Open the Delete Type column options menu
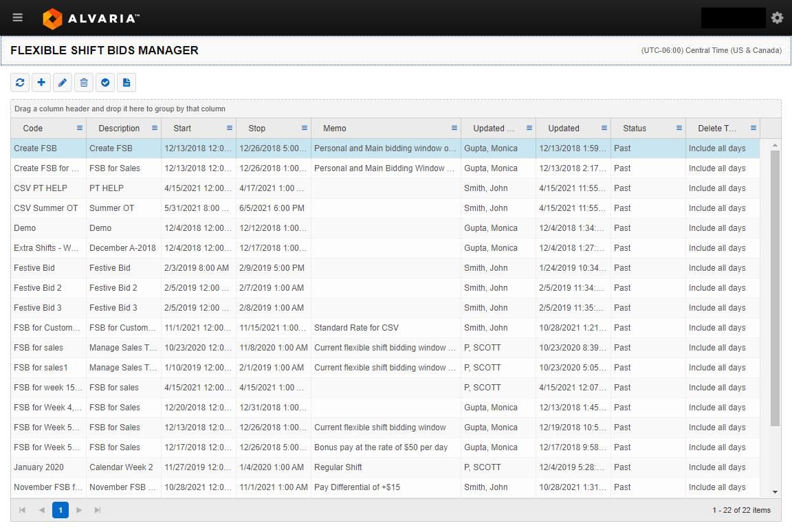This screenshot has height=532, width=792. coord(753,128)
